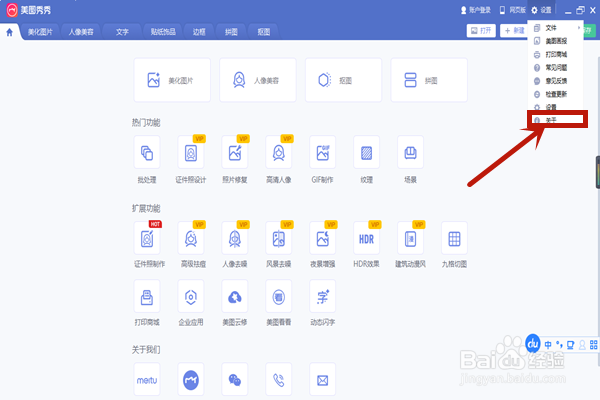
Task: Switch to the 美化图片 tab
Action: (40, 32)
